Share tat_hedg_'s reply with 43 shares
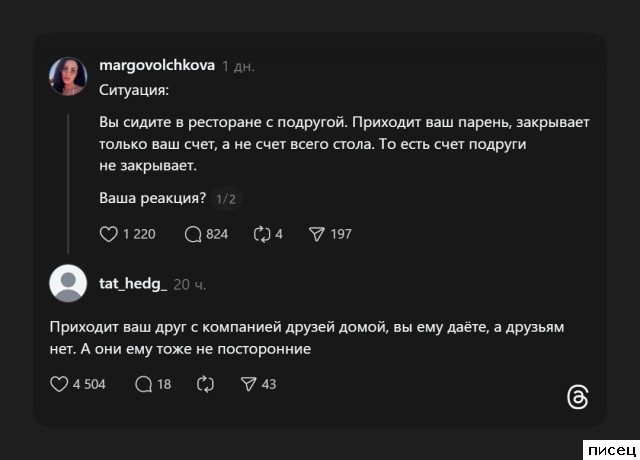 pyautogui.click(x=249, y=384)
